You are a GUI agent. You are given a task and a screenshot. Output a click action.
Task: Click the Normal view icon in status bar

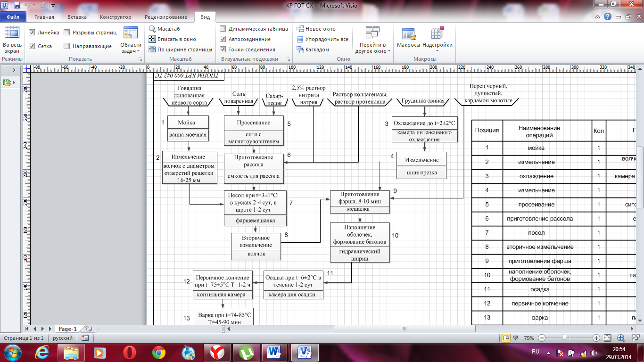coord(506,338)
